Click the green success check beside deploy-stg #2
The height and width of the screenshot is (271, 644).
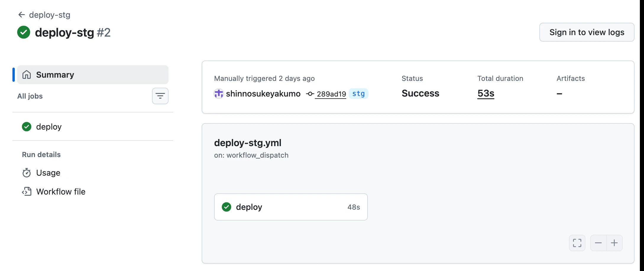click(24, 32)
